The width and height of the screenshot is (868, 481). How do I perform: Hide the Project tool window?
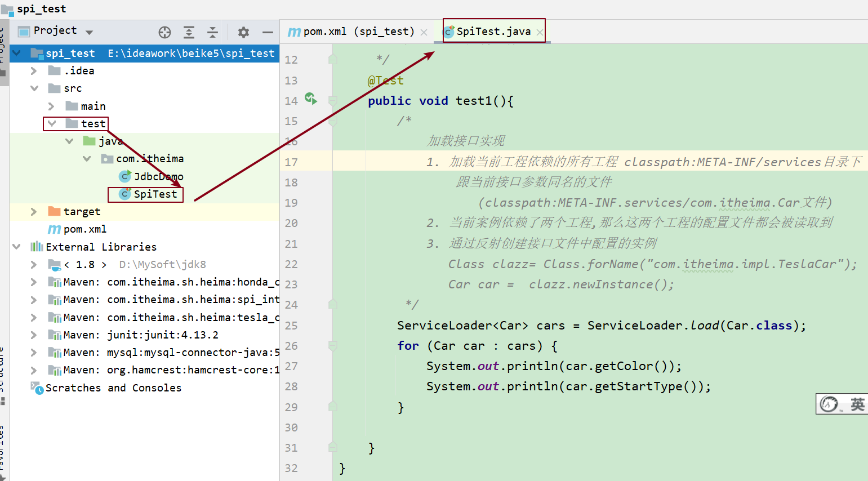coord(268,32)
